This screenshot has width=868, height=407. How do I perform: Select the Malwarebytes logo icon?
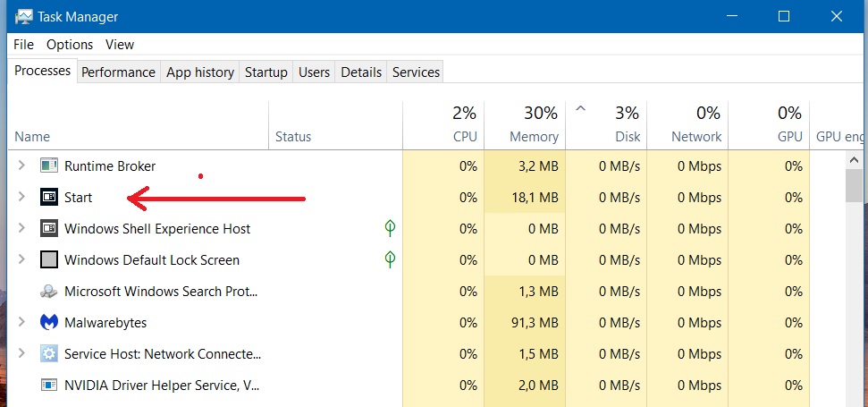49,322
